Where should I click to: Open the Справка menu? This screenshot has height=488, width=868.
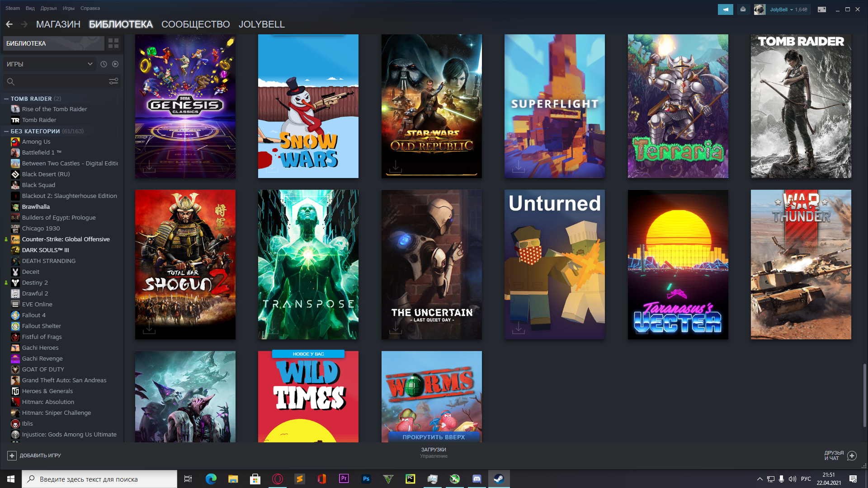[90, 8]
